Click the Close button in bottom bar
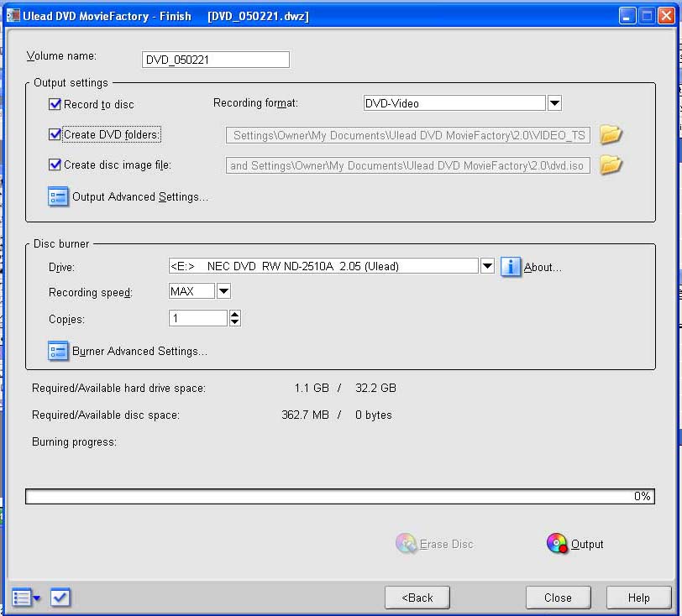 [558, 598]
